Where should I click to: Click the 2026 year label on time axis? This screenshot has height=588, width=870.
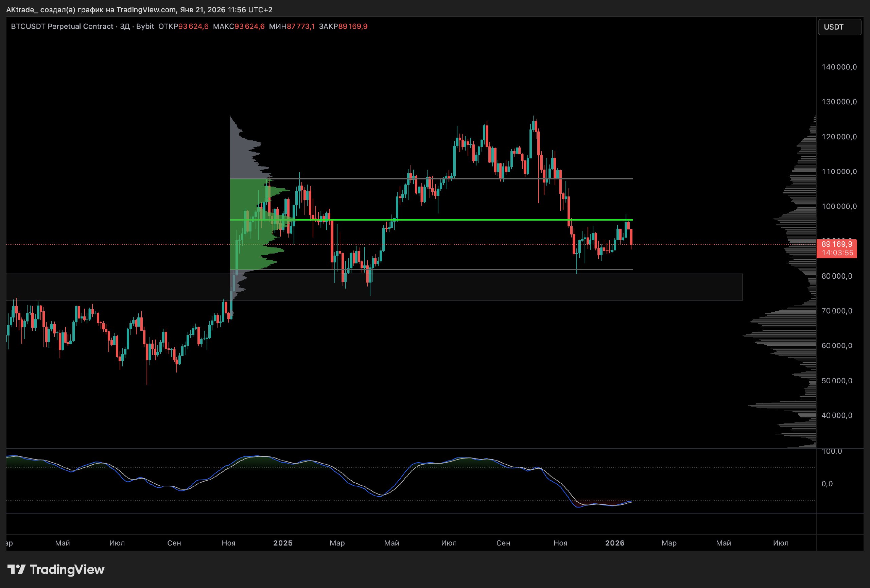(x=615, y=543)
